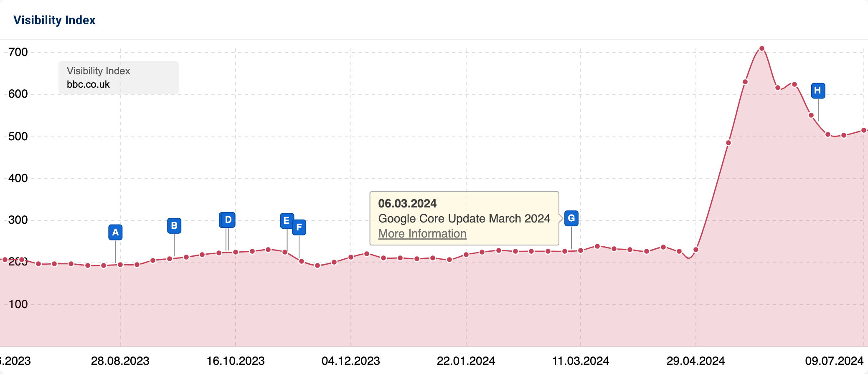Click the 09.07.2024 axis label
Screen dimensions: 868x374
click(x=834, y=361)
